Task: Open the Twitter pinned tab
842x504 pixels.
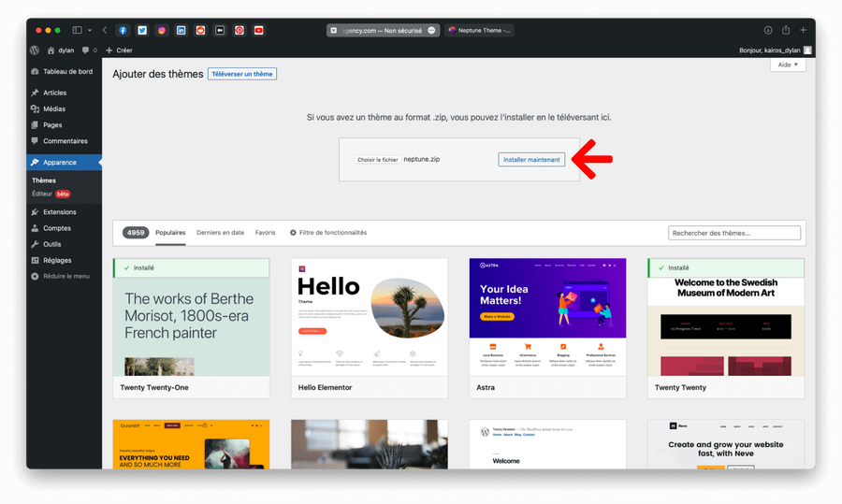Action: (142, 31)
